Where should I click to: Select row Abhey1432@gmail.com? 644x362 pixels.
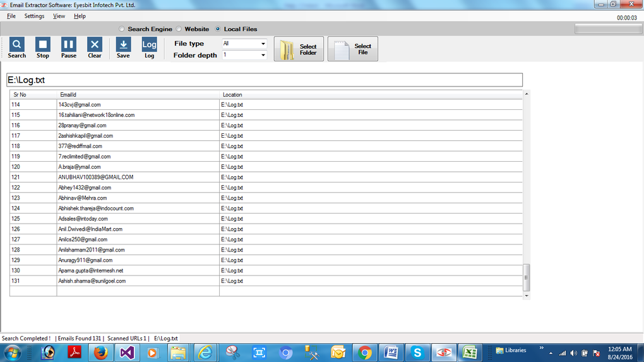pos(266,188)
